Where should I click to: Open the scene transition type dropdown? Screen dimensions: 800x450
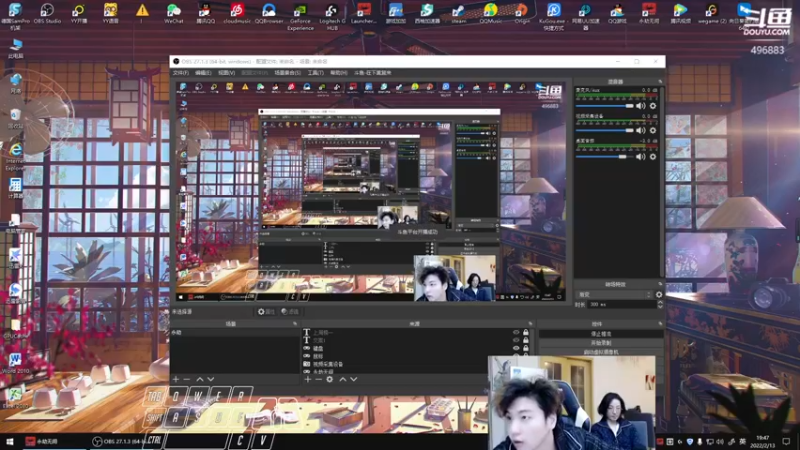click(x=614, y=294)
